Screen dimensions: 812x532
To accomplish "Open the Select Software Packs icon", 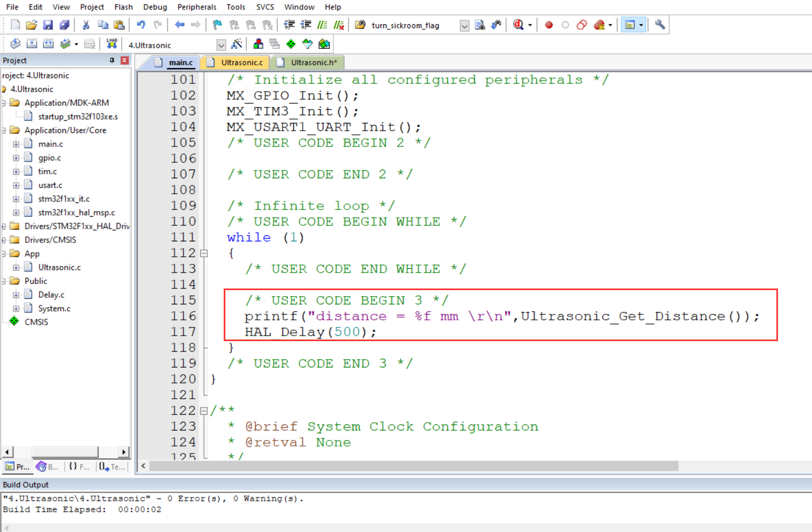I will [308, 44].
